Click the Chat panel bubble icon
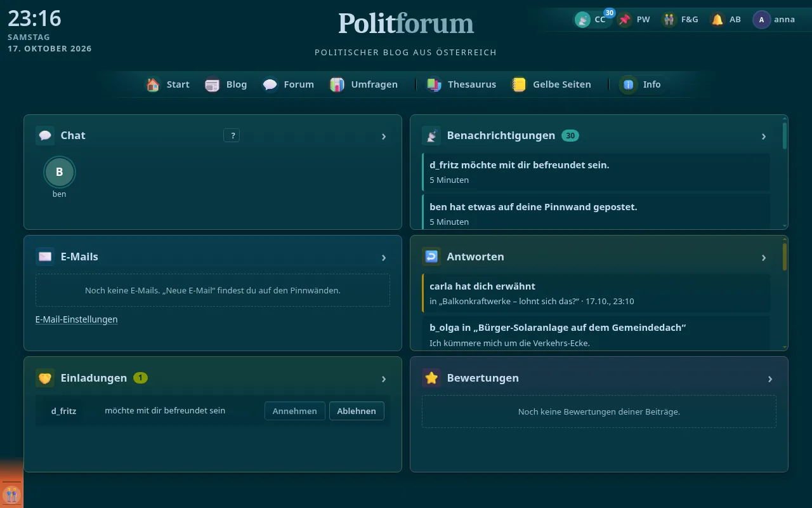This screenshot has width=812, height=508. [x=45, y=135]
